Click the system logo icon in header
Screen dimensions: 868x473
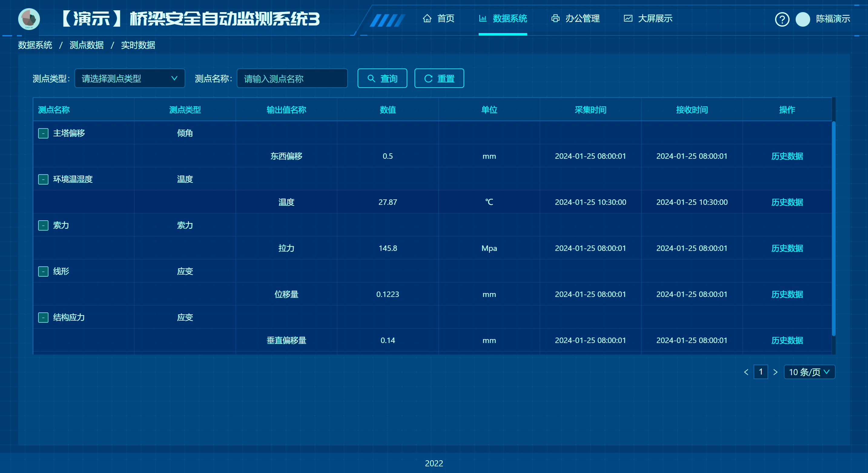pos(29,19)
